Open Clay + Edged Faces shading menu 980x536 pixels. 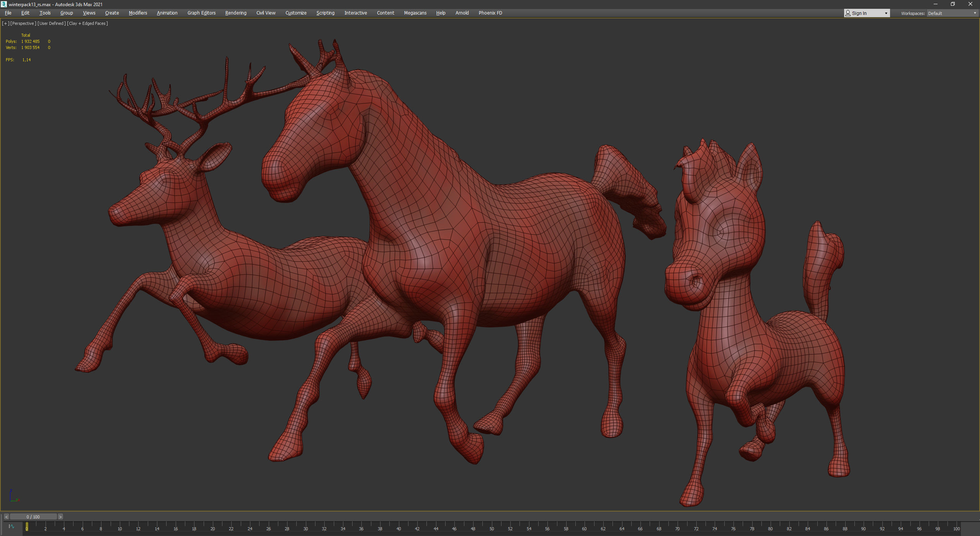pos(87,23)
